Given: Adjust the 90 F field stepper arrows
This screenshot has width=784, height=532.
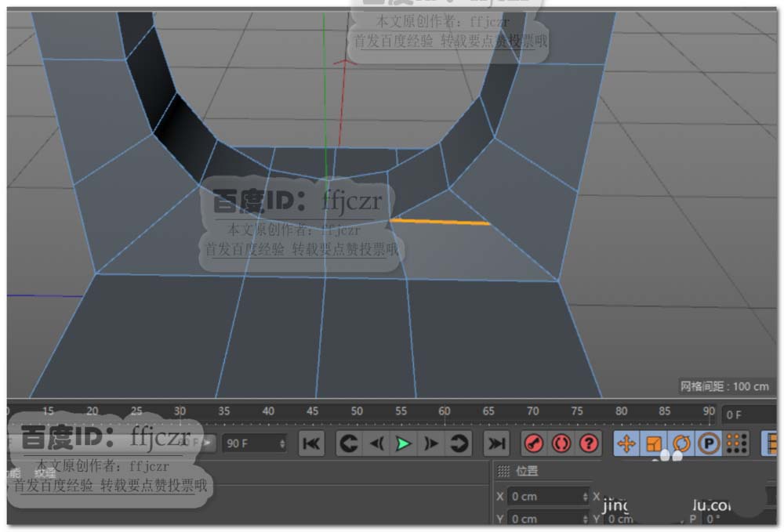Looking at the screenshot, I should pyautogui.click(x=282, y=443).
